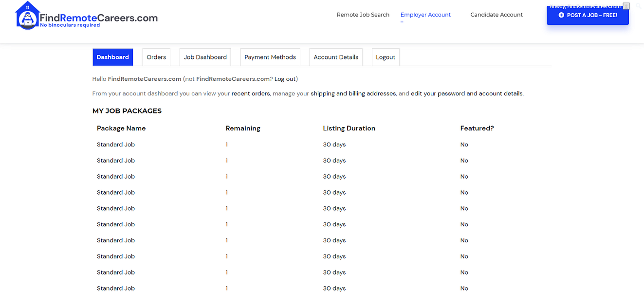Select the Dashboard tab
644x292 pixels.
coord(112,57)
